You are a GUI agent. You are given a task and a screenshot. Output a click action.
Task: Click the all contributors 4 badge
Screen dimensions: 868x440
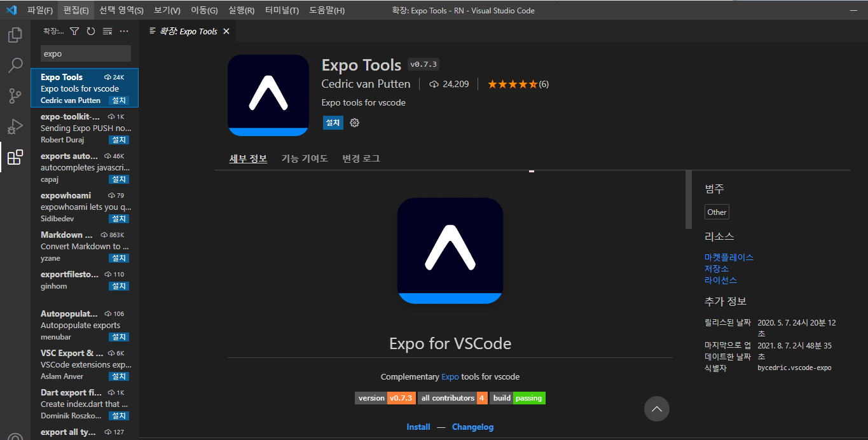click(453, 398)
